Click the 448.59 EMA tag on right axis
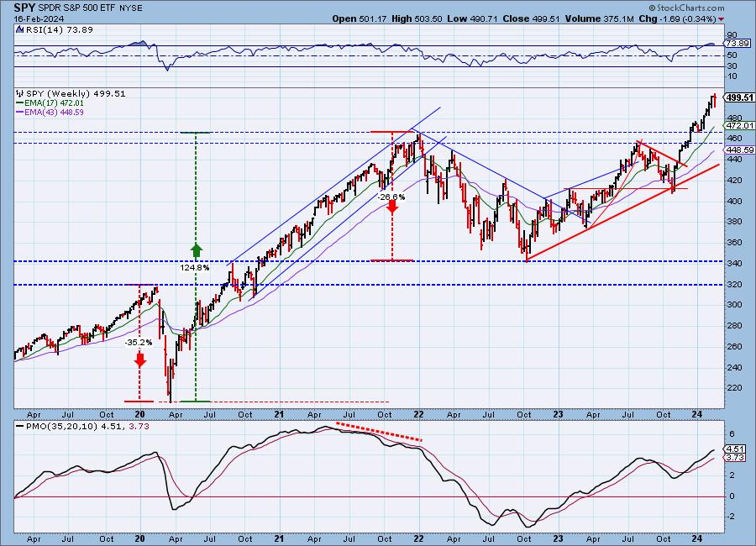The width and height of the screenshot is (756, 546). click(x=739, y=150)
